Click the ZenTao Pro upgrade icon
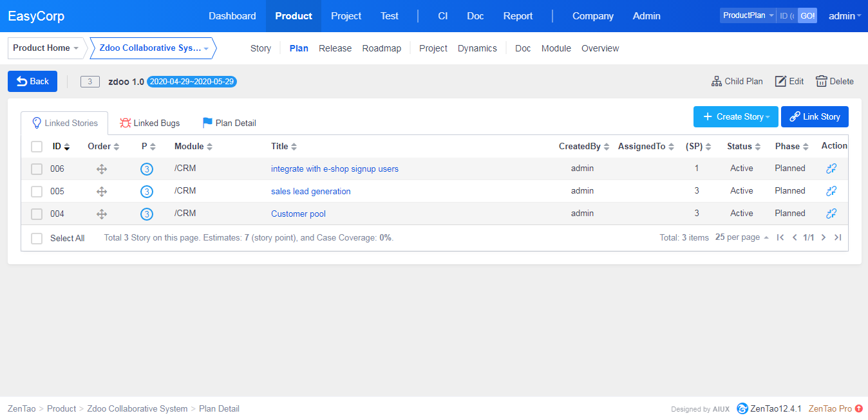Screen dimensions: 868x420 pyautogui.click(x=859, y=408)
